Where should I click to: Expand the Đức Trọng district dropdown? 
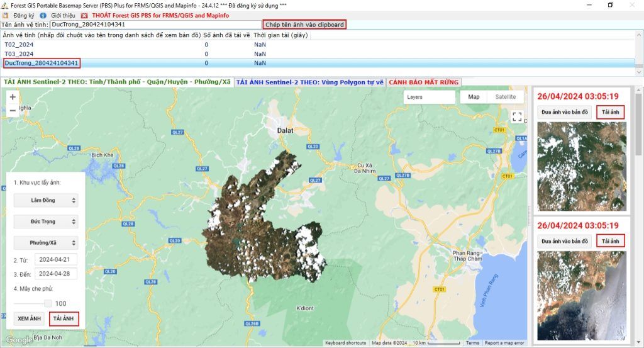45,222
